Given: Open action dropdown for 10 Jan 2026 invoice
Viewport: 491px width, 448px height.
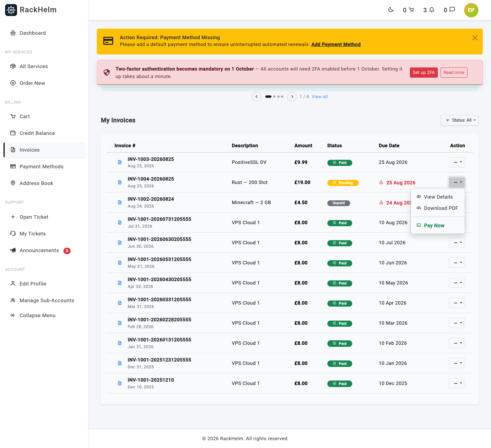Looking at the screenshot, I should 457,363.
